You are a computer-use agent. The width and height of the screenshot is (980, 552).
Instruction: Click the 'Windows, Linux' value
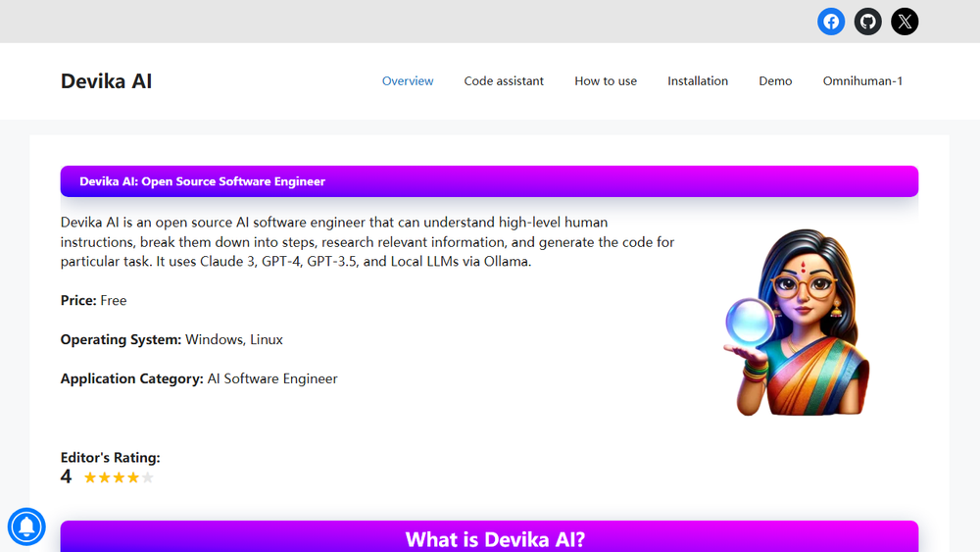[x=234, y=339]
